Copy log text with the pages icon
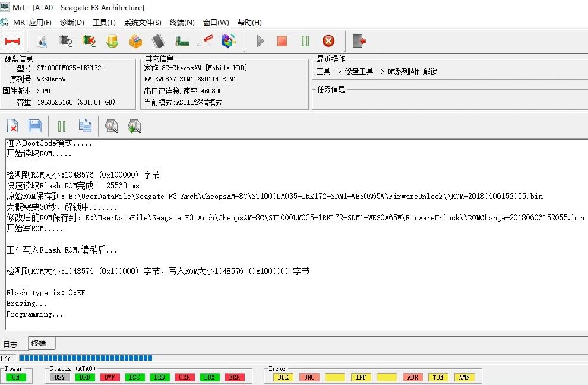Screen dimensions: 588x385 pos(85,126)
